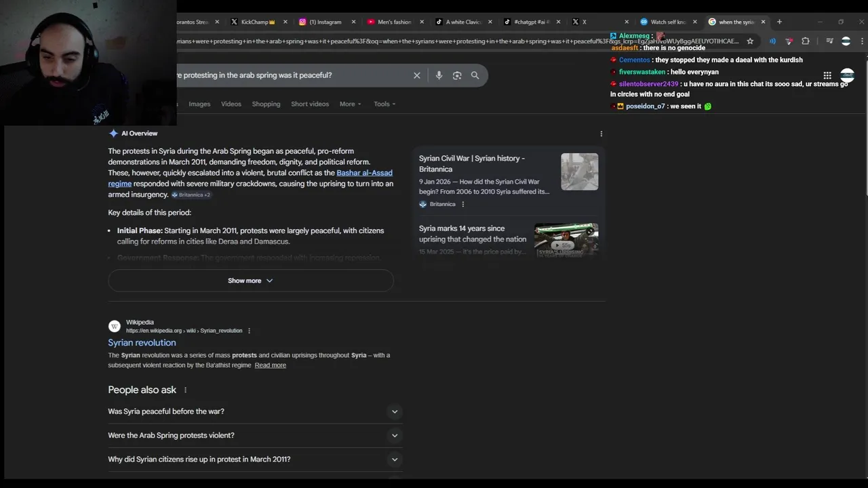Close the Men's fashion tab
The width and height of the screenshot is (868, 488).
click(422, 22)
